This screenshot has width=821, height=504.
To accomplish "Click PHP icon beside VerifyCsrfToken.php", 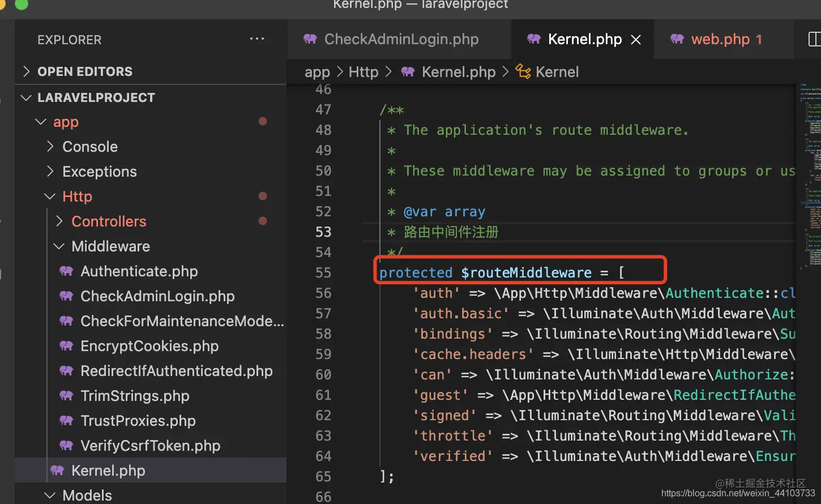I will point(66,446).
